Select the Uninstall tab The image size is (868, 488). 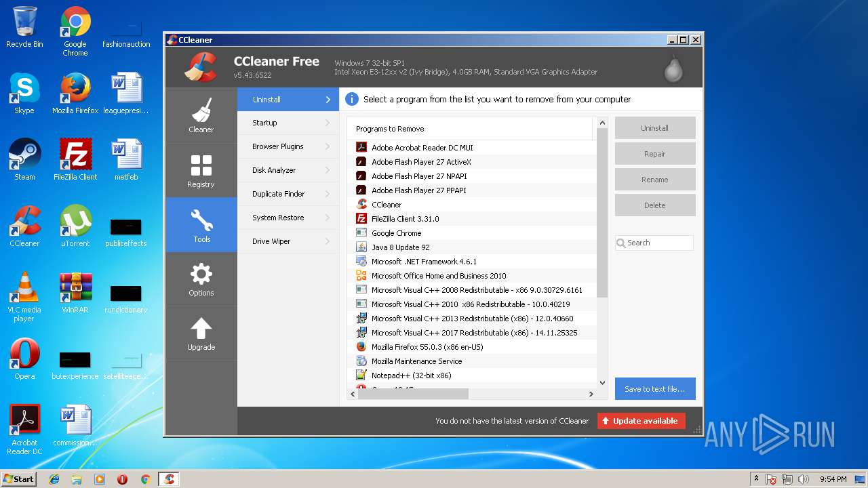point(288,100)
